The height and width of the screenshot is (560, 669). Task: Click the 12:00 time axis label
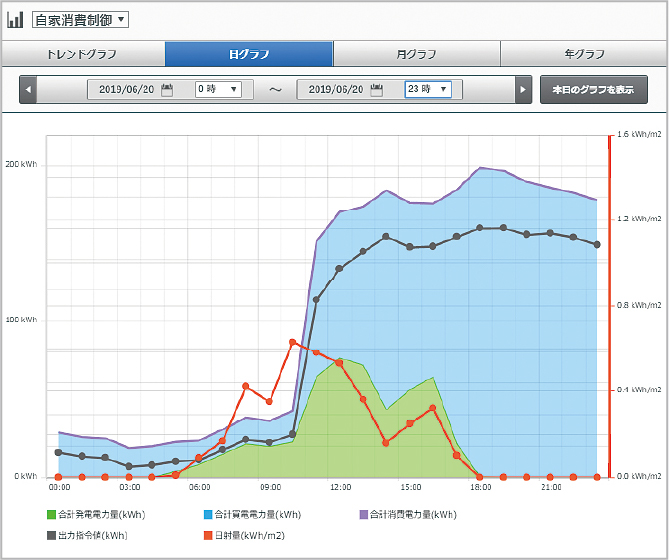click(x=340, y=487)
